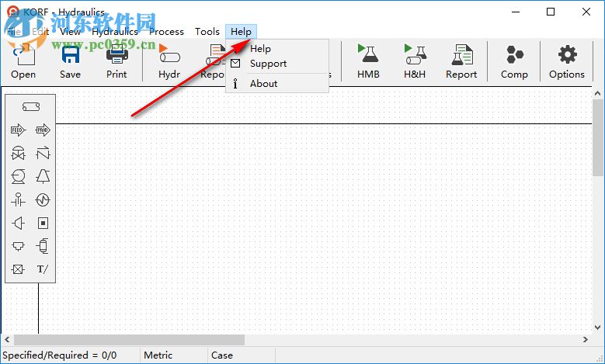The height and width of the screenshot is (364, 605).
Task: Select the crossed box equipment tool
Action: (18, 269)
